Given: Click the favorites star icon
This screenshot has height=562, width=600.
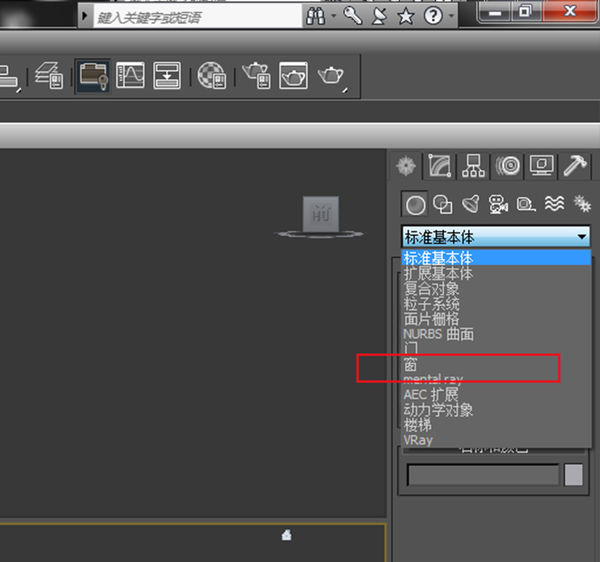Looking at the screenshot, I should pos(406,16).
